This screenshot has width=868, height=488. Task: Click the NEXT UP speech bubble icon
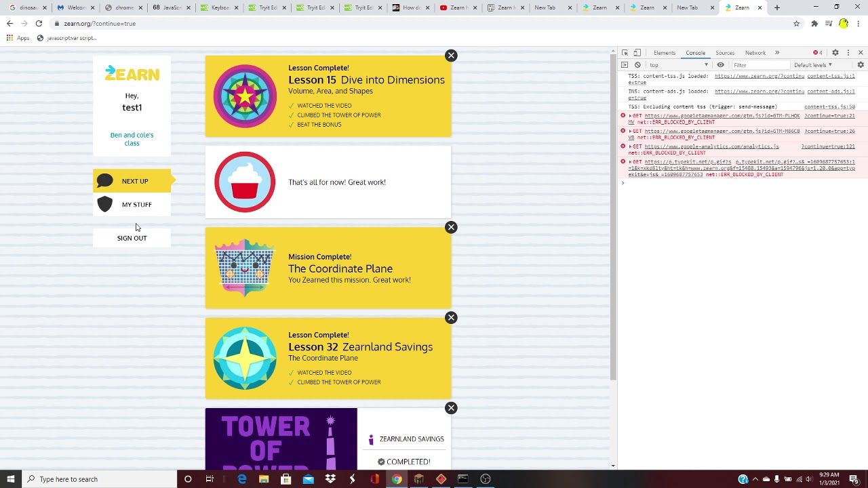click(x=104, y=181)
